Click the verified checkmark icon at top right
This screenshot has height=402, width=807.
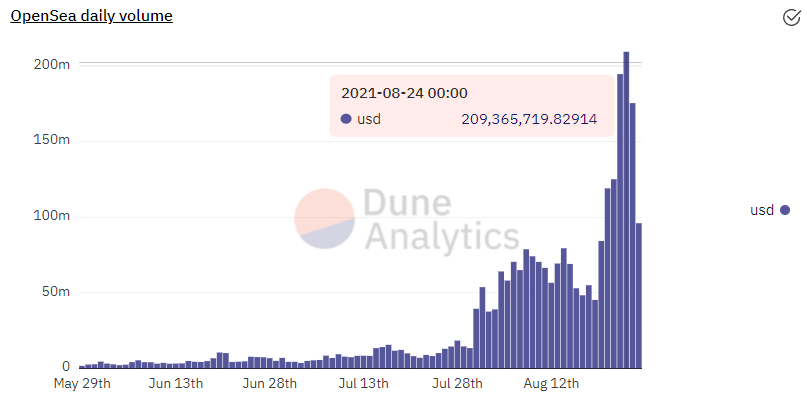coord(791,18)
